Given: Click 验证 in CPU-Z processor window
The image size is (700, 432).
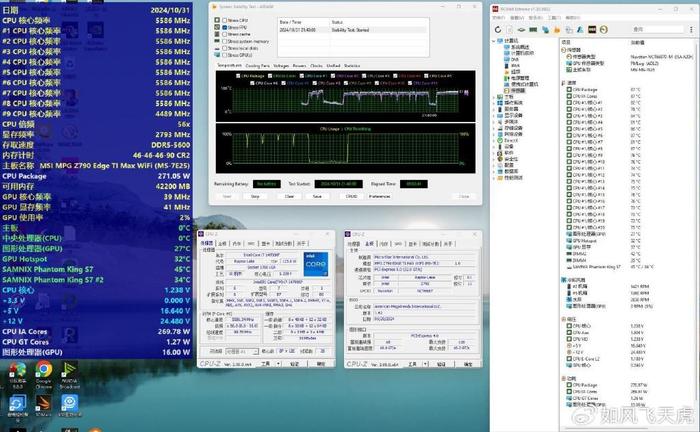Looking at the screenshot, I should pyautogui.click(x=295, y=364).
